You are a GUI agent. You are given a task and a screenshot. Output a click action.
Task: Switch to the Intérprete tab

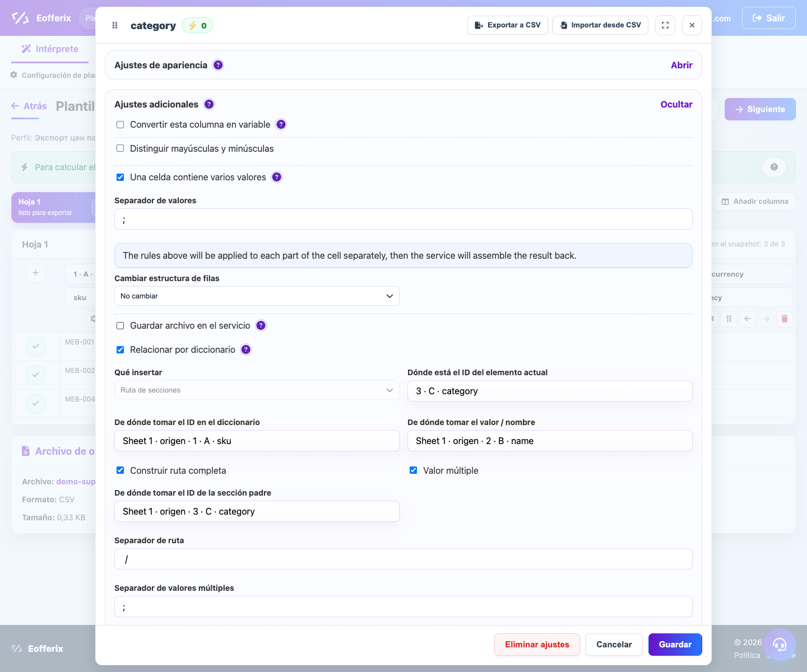click(x=50, y=49)
